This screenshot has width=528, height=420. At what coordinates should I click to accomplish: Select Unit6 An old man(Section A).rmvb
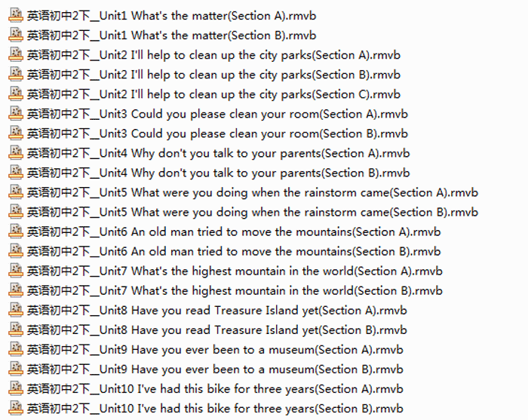coord(234,231)
